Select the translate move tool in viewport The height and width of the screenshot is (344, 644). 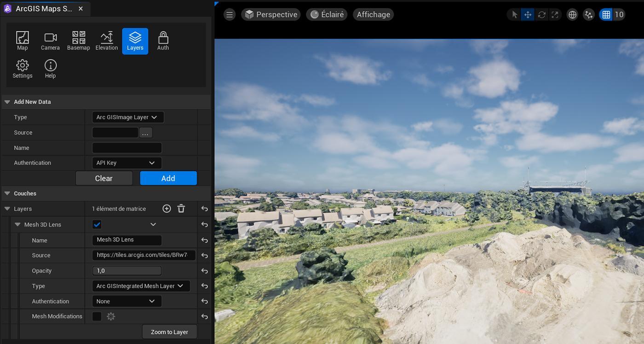pyautogui.click(x=528, y=15)
